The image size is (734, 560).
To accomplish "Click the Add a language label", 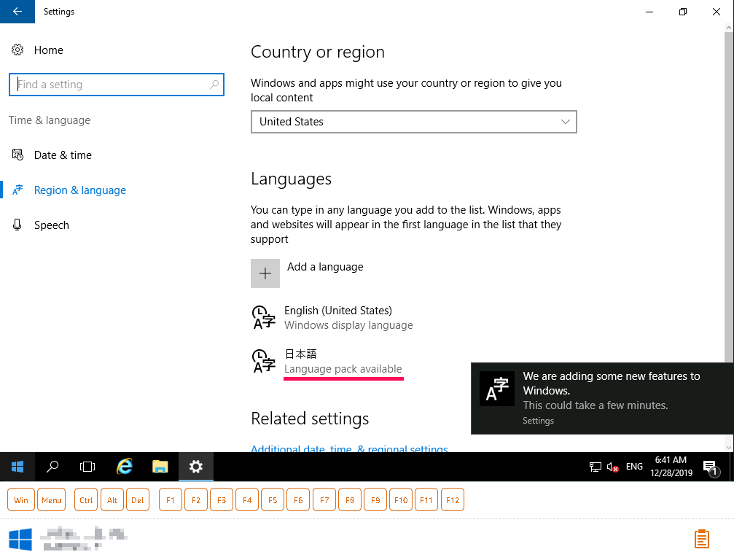I will pyautogui.click(x=325, y=267).
